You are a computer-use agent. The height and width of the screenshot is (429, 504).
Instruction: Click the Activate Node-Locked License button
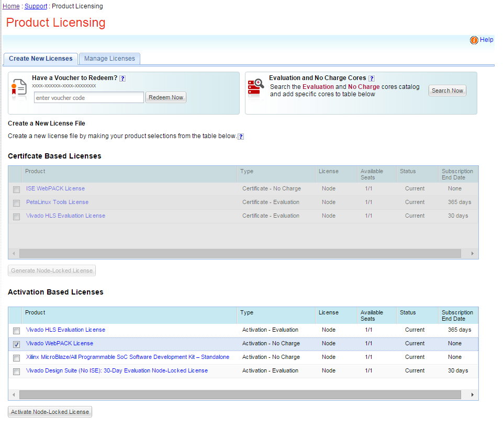[50, 412]
